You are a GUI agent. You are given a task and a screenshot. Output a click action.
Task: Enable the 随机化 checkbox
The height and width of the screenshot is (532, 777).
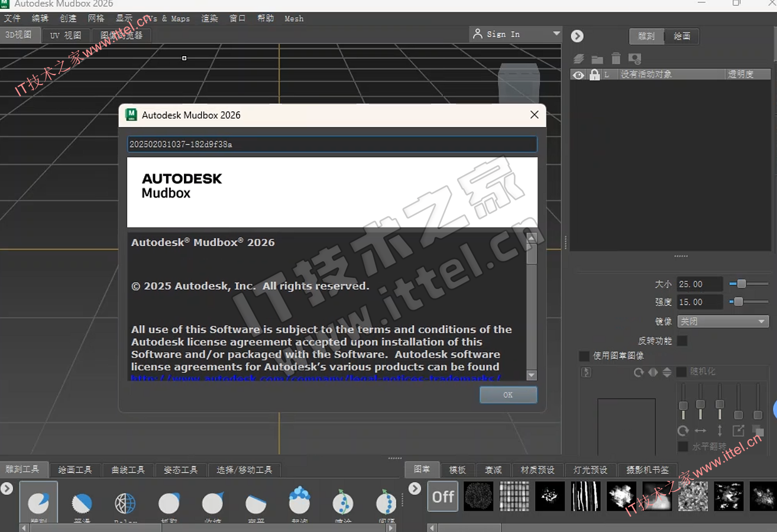(x=681, y=372)
